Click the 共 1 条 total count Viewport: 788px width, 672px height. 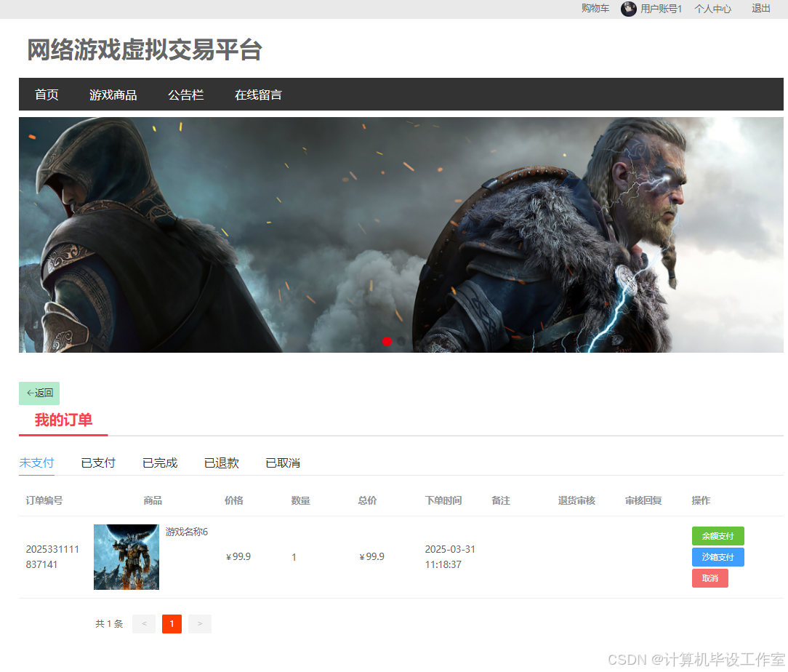(109, 624)
